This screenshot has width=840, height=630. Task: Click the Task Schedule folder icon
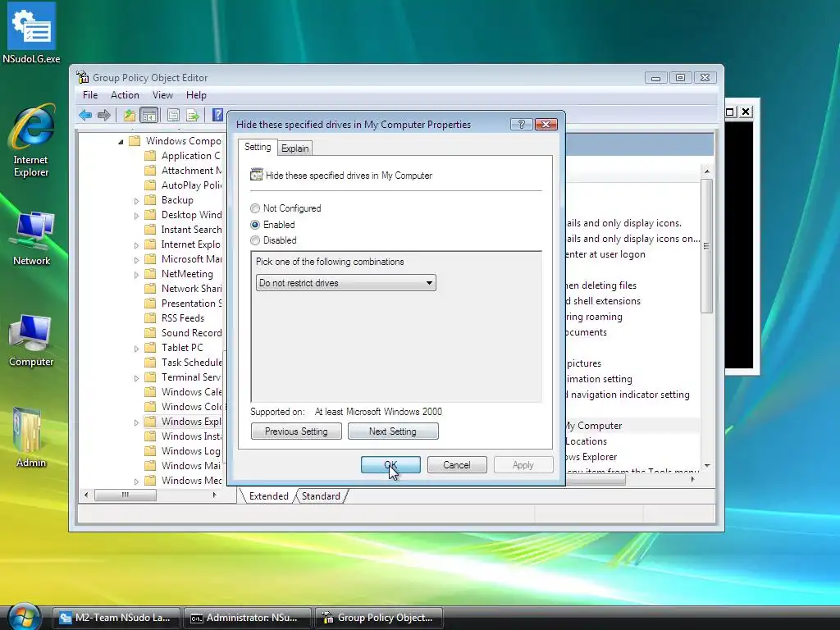[151, 362]
